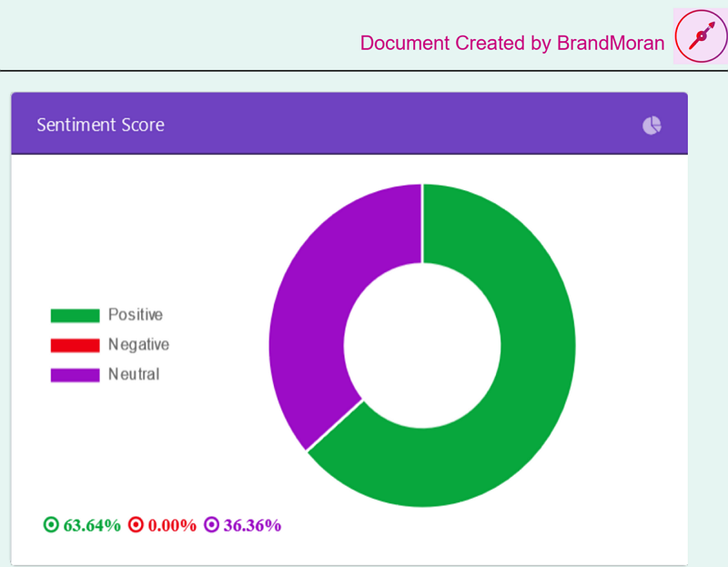Click the purple target icon beside 36.36%
Screen dimensions: 728x567
pyautogui.click(x=211, y=525)
